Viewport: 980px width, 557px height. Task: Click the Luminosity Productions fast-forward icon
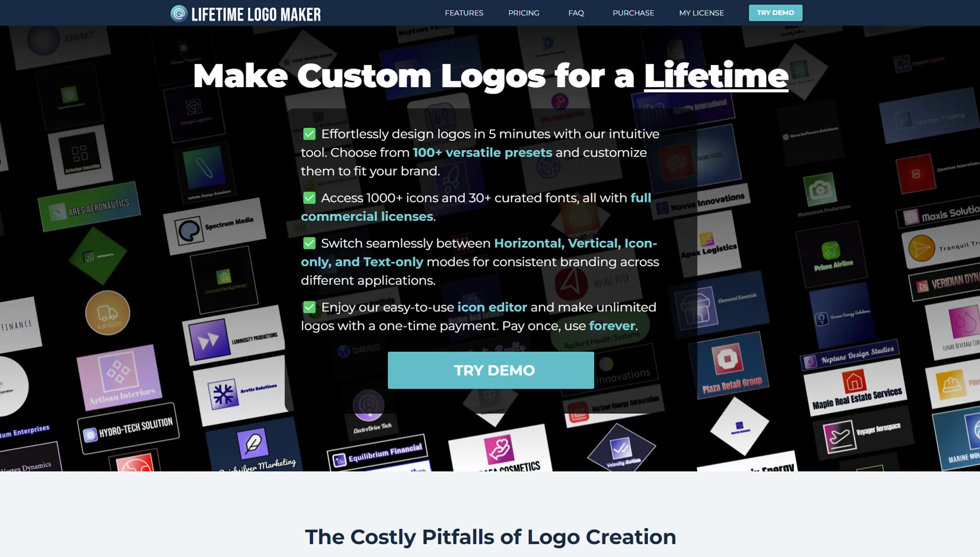click(209, 340)
